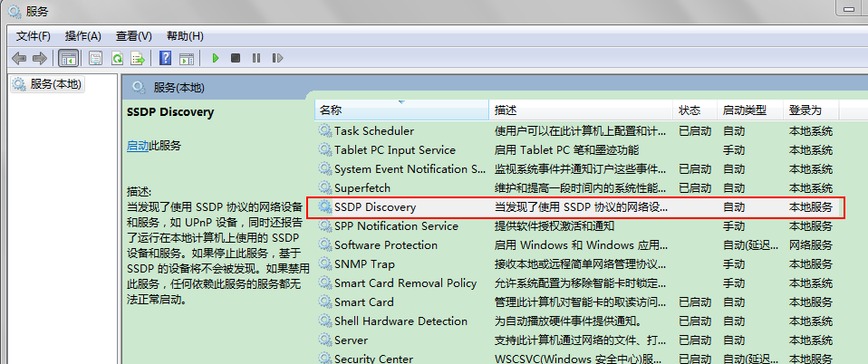Viewport: 868px width, 364px height.
Task: Click the 服务(本地) header above the list
Action: [x=178, y=88]
